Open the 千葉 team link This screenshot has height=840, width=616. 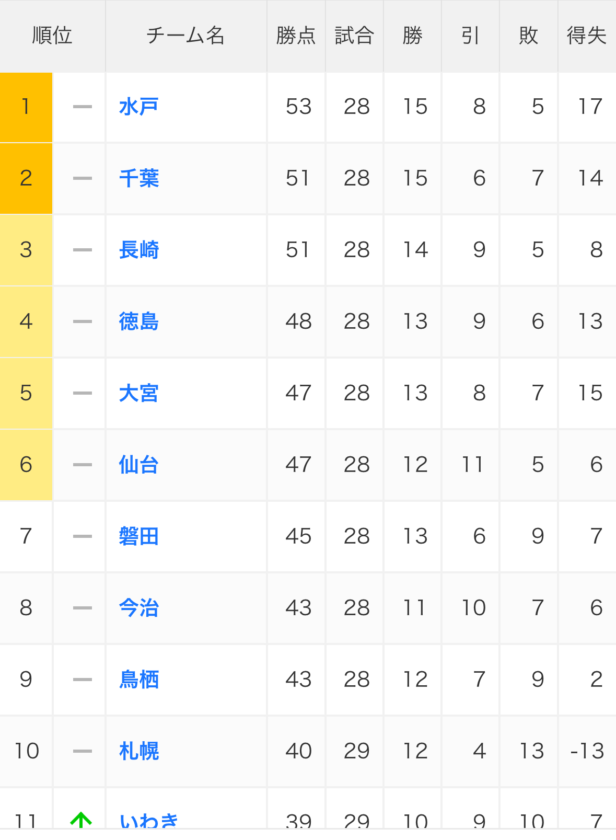point(138,178)
